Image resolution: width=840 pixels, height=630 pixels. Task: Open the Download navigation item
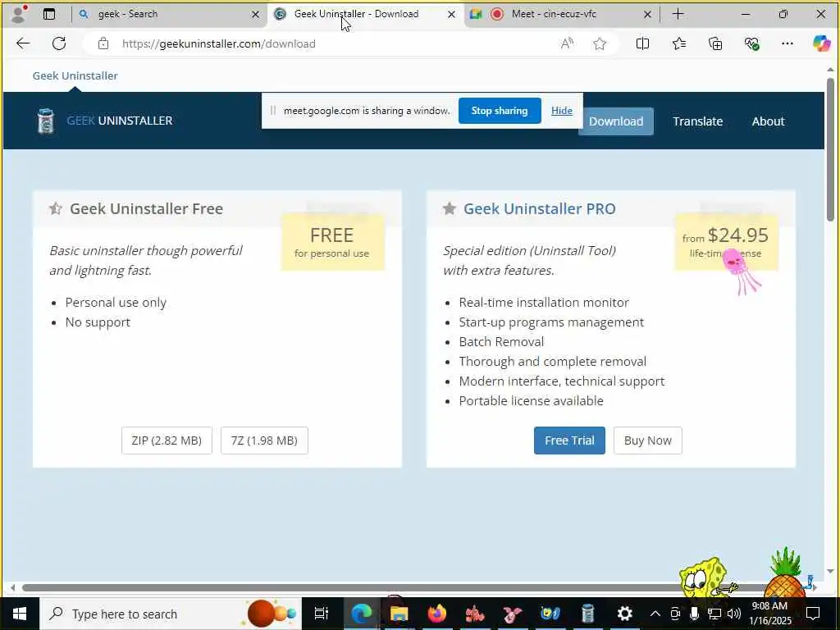(x=615, y=121)
